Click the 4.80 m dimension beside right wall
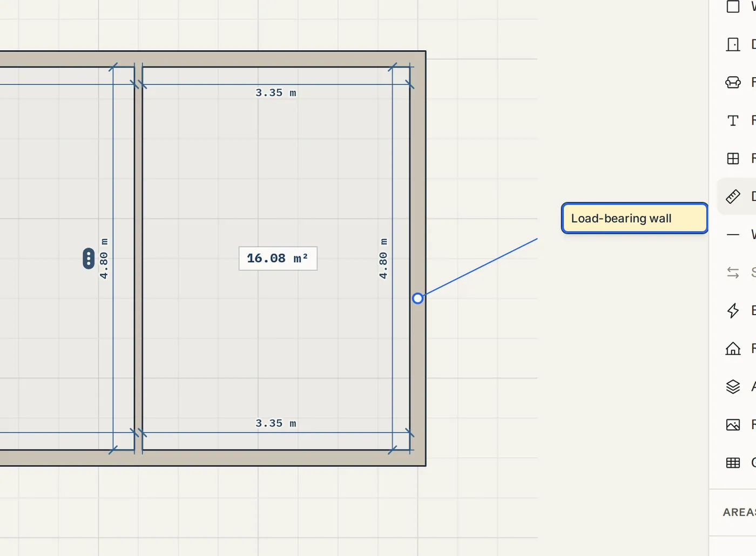This screenshot has width=756, height=556. click(x=383, y=259)
